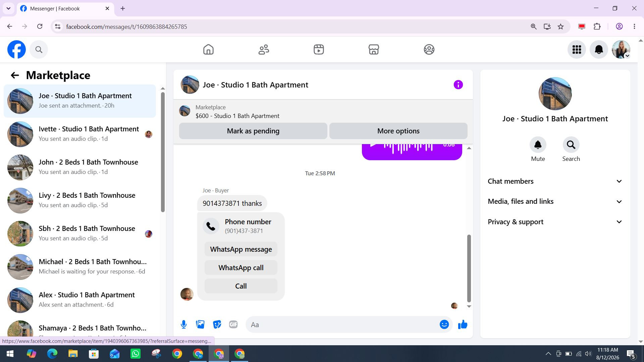644x362 pixels.
Task: Open More options for the listing
Action: click(398, 131)
